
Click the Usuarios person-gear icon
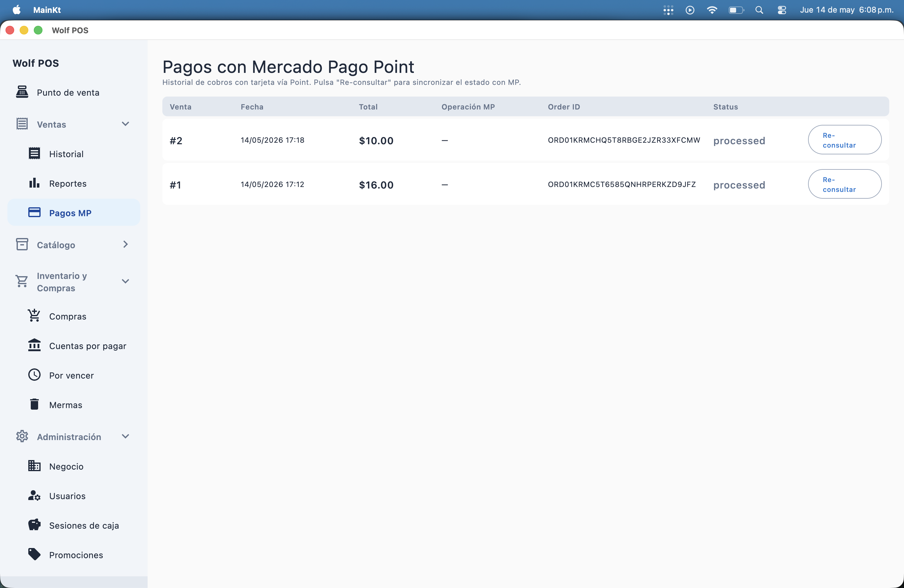(34, 495)
